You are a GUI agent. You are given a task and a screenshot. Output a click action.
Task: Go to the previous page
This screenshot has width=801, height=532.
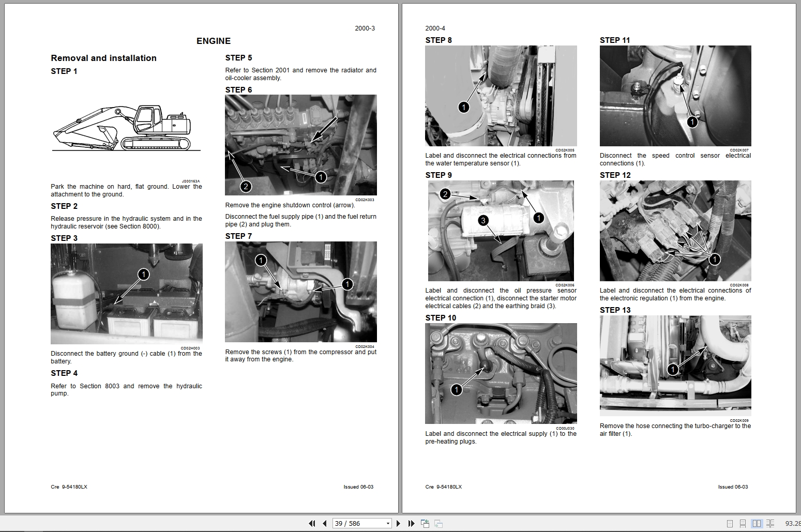click(x=325, y=524)
